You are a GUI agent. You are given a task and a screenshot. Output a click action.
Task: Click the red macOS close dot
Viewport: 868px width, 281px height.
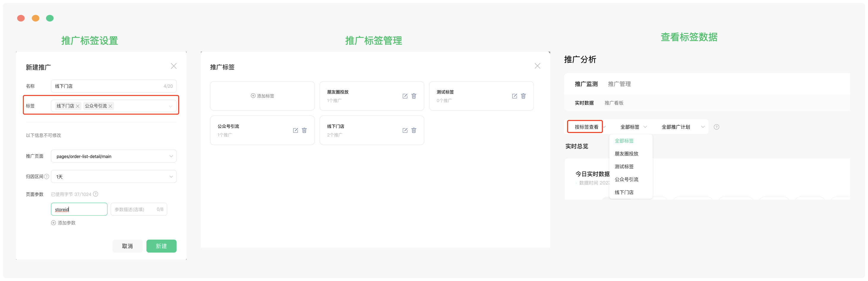point(21,18)
